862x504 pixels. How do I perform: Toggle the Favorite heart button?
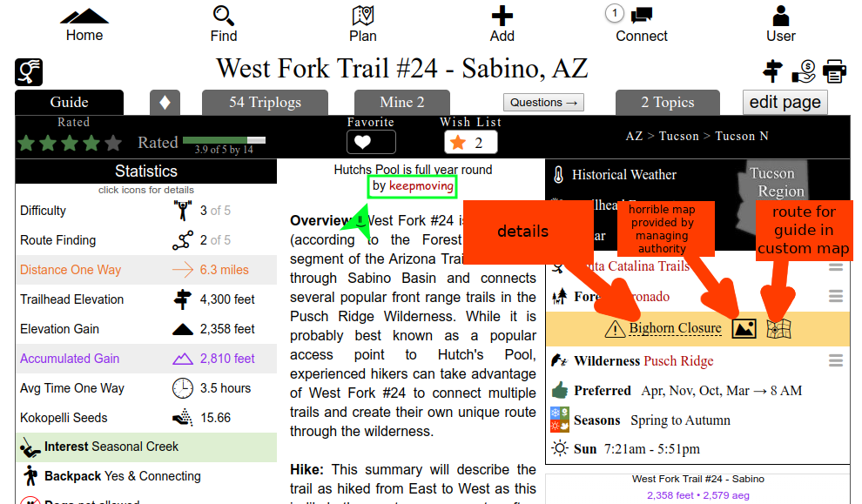371,142
